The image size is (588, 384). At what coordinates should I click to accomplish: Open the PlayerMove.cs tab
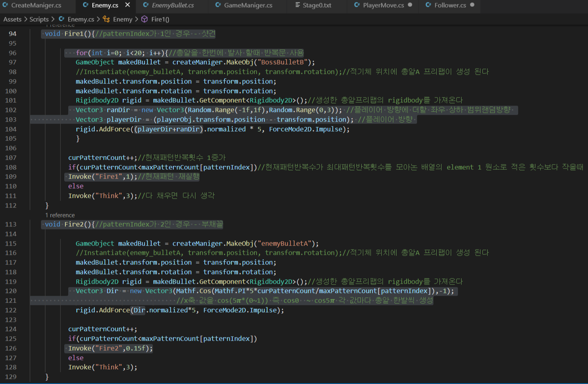pyautogui.click(x=383, y=5)
